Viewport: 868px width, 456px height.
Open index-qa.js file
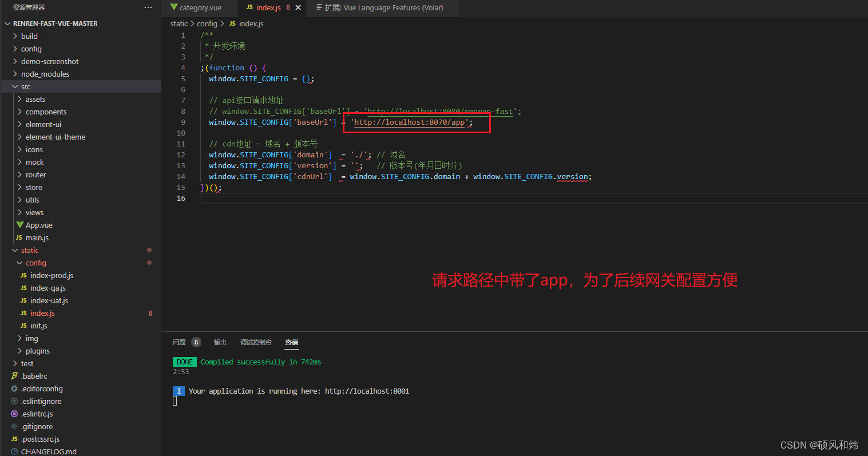[x=48, y=288]
